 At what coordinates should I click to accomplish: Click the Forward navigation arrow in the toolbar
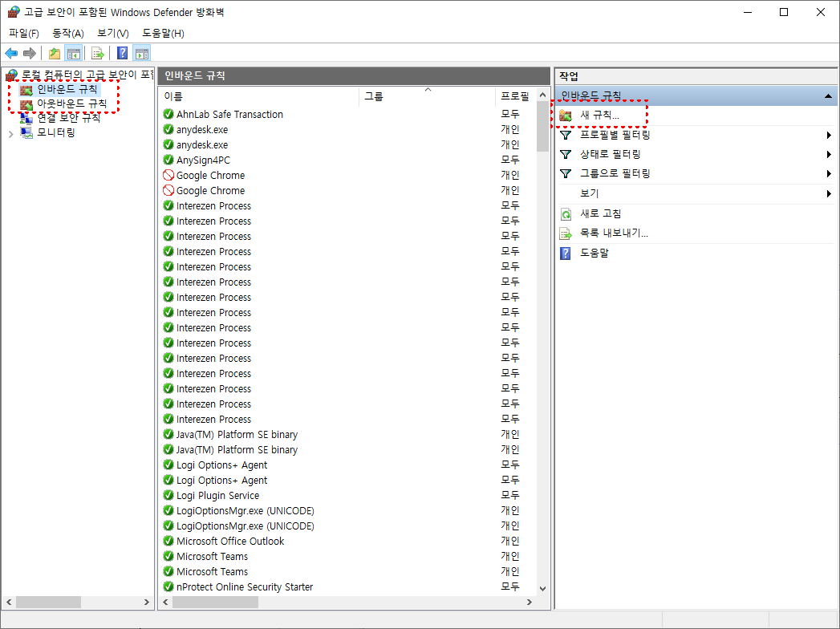(x=28, y=53)
